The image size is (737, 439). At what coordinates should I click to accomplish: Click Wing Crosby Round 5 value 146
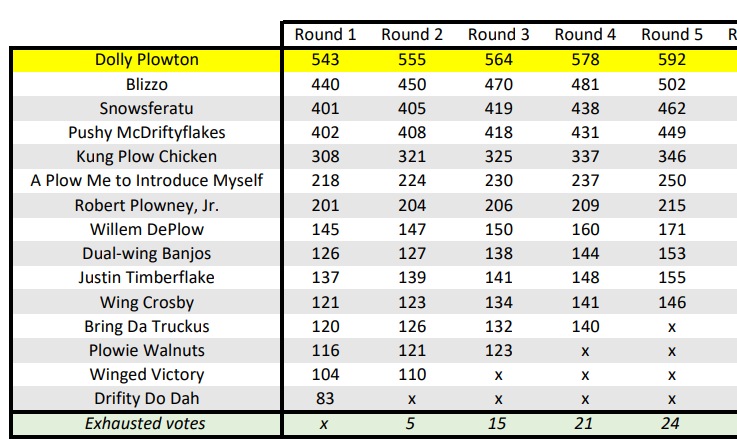click(x=672, y=302)
